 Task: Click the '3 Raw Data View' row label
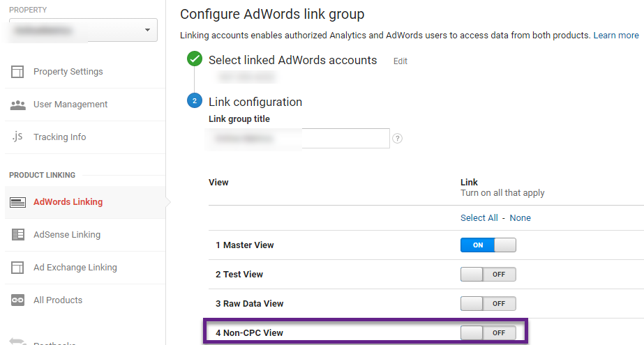click(x=249, y=304)
